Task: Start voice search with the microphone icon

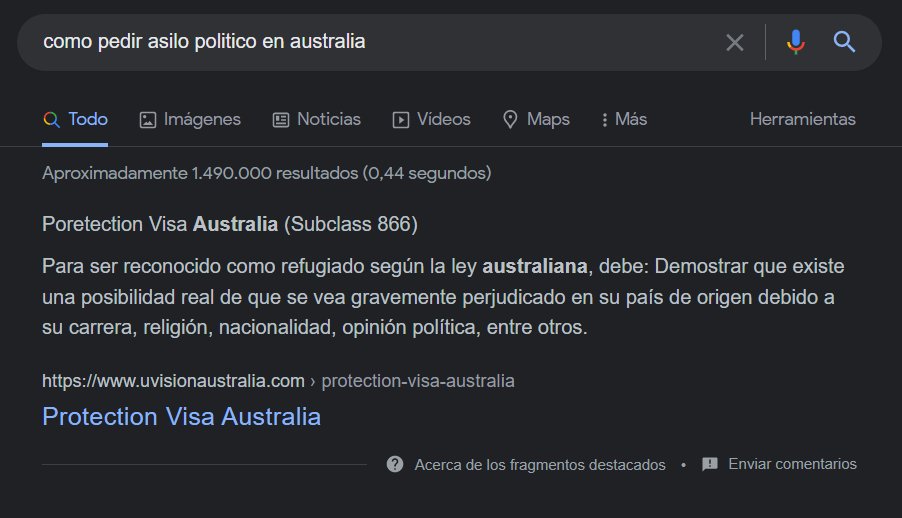Action: tap(796, 42)
